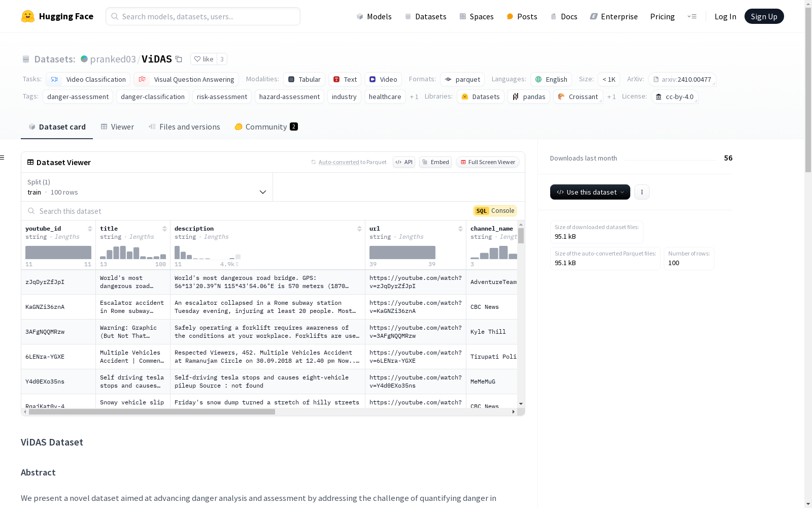The image size is (812, 508).
Task: Open the Files and versions tab
Action: point(184,127)
